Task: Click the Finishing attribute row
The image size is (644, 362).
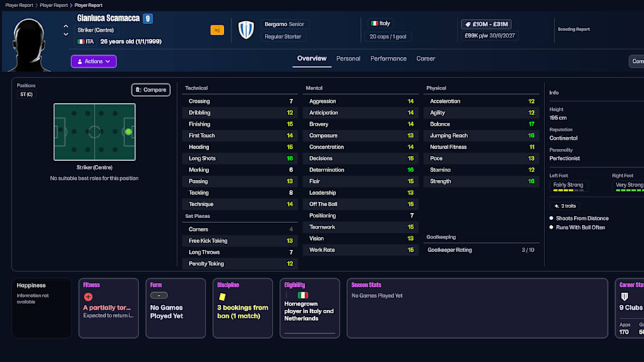Action: coord(240,124)
